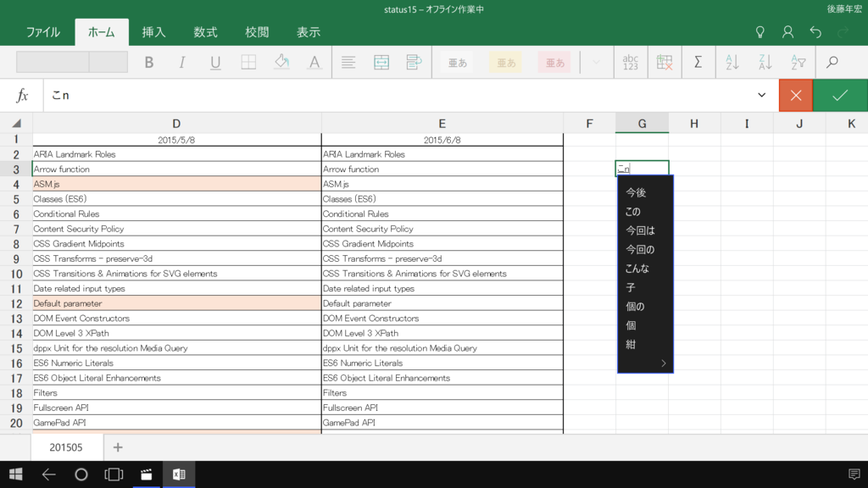Apply the yellow 亜あ cell style
This screenshot has height=488, width=868.
[506, 62]
